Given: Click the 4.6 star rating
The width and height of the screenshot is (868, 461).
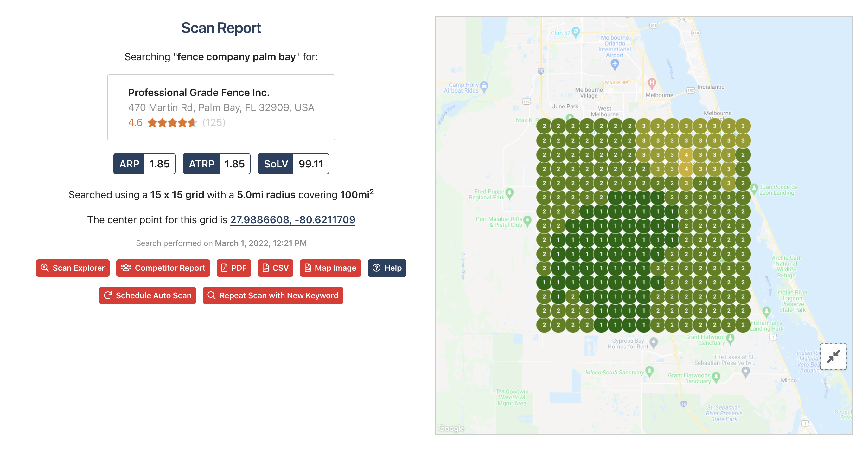Looking at the screenshot, I should (x=163, y=122).
